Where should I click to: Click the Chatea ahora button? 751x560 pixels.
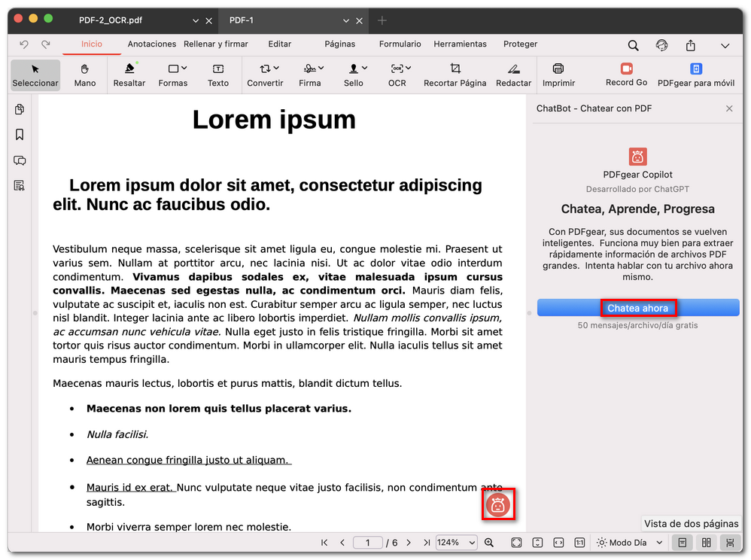(638, 308)
